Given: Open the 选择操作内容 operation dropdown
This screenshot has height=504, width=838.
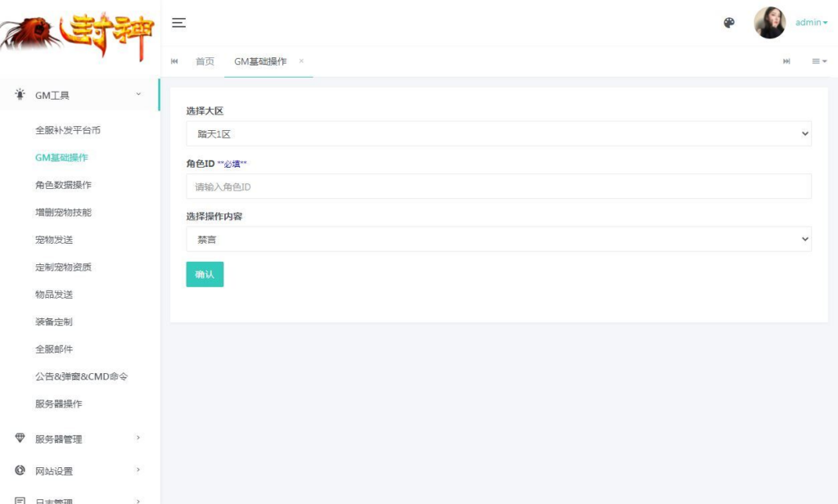Looking at the screenshot, I should 499,239.
